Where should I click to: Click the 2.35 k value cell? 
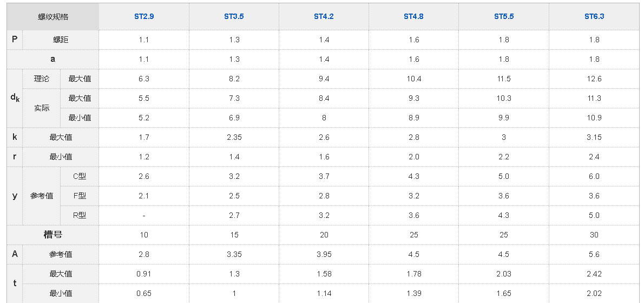click(234, 137)
